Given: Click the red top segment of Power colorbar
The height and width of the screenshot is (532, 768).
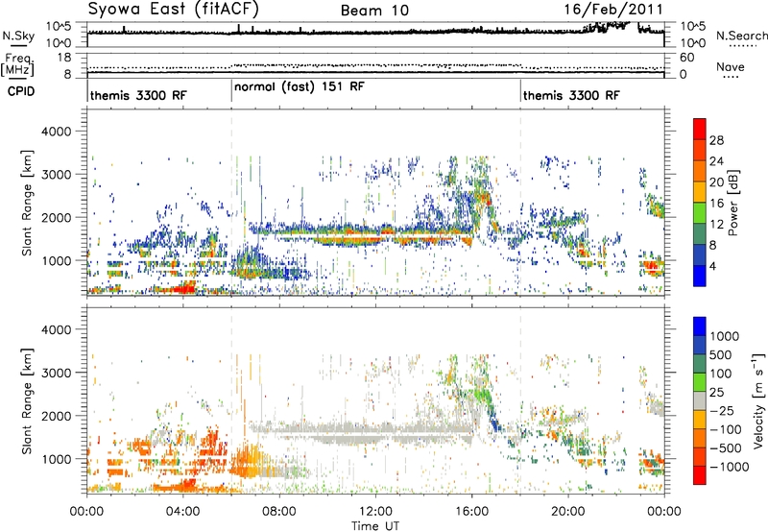Looking at the screenshot, I should 700,129.
